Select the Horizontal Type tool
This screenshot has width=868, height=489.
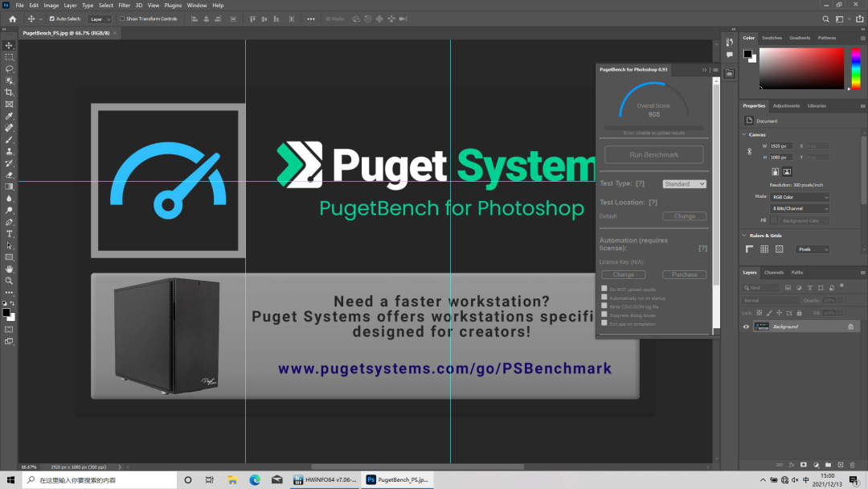tap(10, 234)
